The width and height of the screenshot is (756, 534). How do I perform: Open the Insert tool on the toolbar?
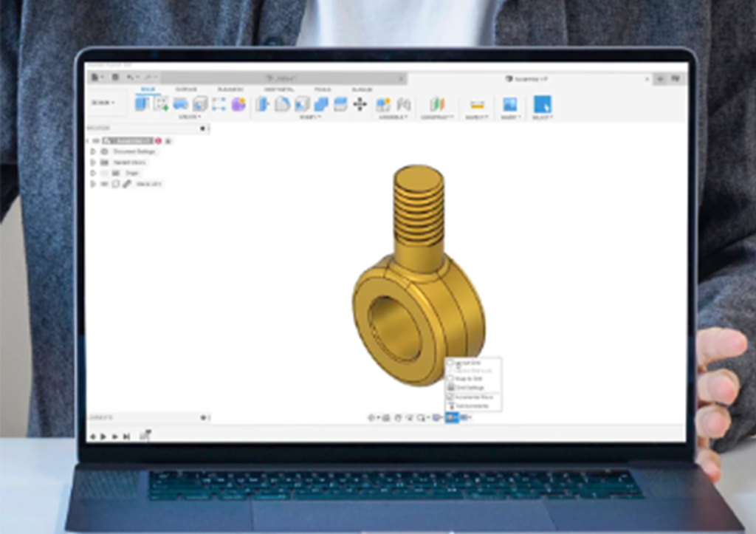click(512, 104)
